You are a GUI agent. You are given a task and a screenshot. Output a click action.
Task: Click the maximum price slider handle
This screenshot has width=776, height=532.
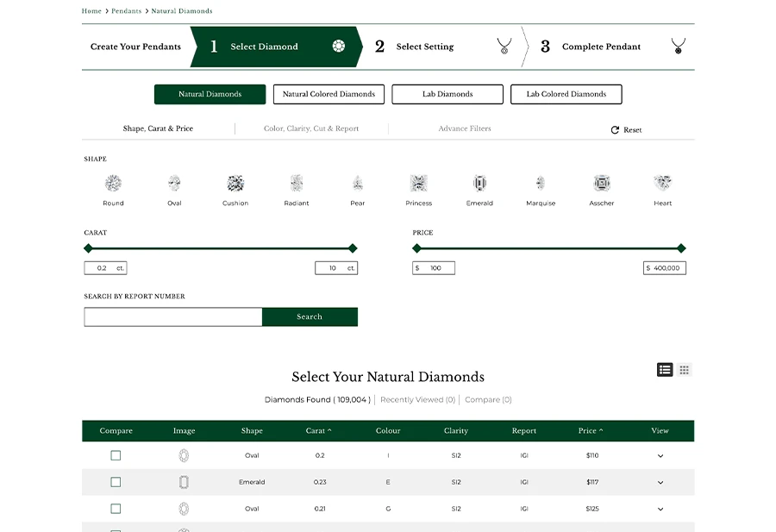click(681, 248)
